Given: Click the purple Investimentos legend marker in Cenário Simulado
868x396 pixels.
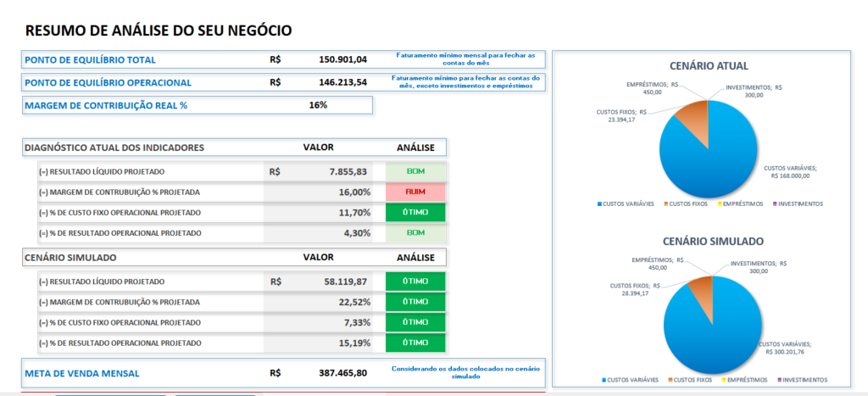Looking at the screenshot, I should (778, 380).
